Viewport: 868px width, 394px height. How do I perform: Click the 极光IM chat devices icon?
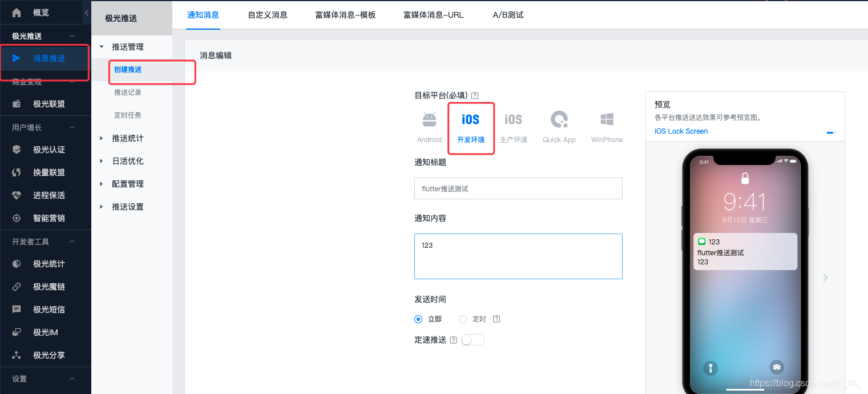(17, 332)
